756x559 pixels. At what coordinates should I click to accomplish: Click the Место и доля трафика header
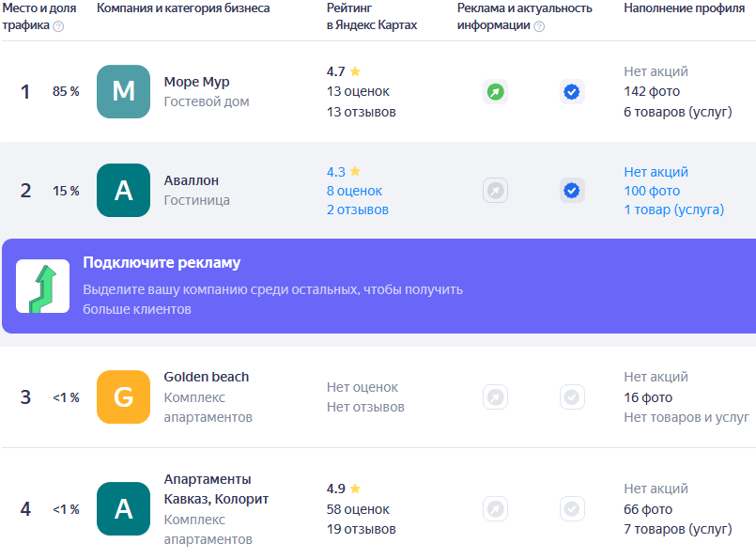tap(39, 16)
